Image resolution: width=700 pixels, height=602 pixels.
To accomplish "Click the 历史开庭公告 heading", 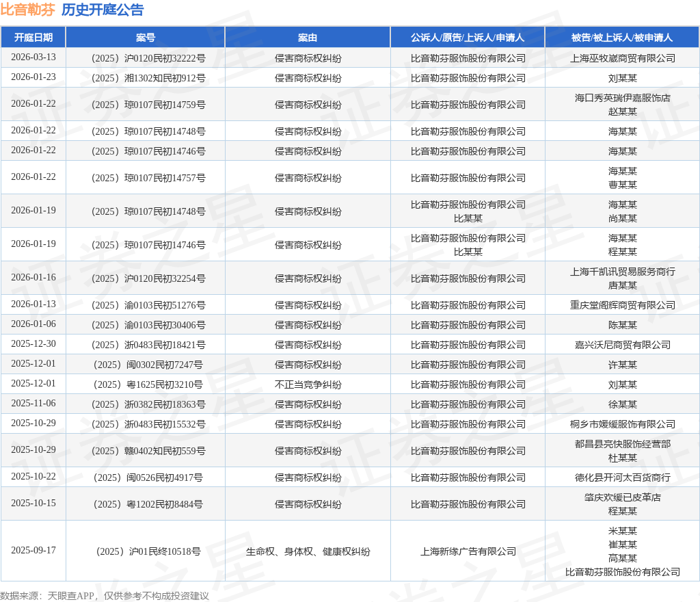I will 103,10.
